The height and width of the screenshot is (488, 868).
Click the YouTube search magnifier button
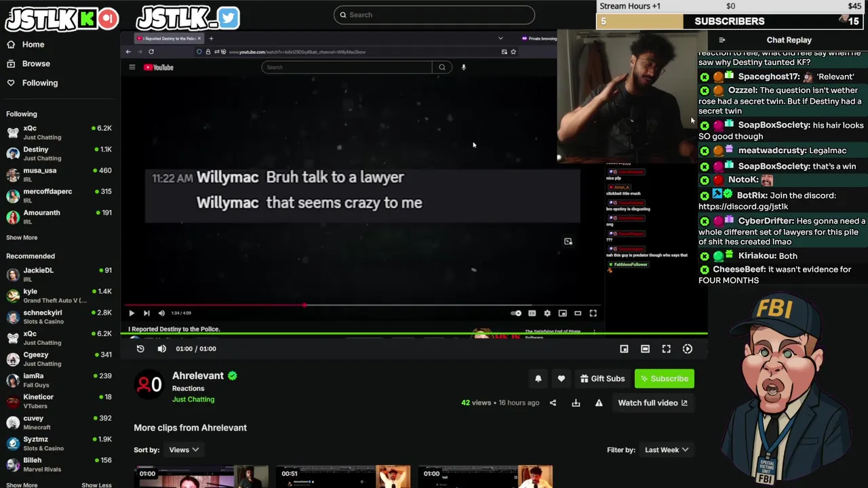coord(442,67)
